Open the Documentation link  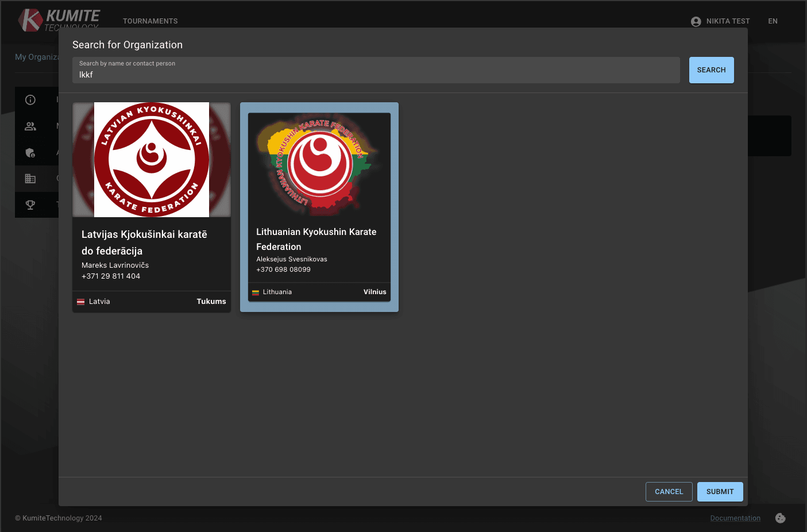click(735, 518)
